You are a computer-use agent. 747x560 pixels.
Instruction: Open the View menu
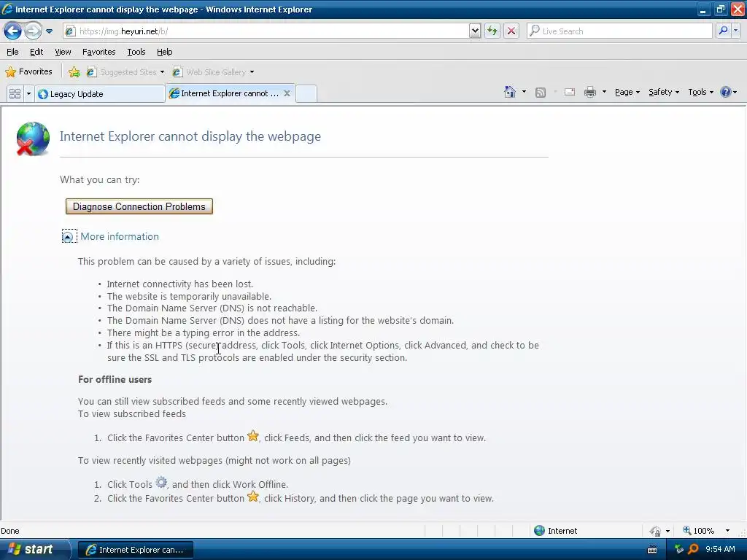[x=63, y=52]
